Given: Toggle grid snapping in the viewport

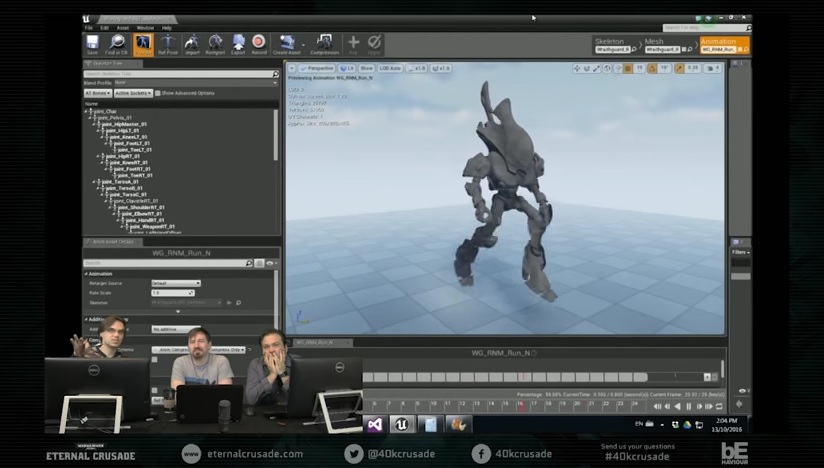Looking at the screenshot, I should [x=628, y=68].
